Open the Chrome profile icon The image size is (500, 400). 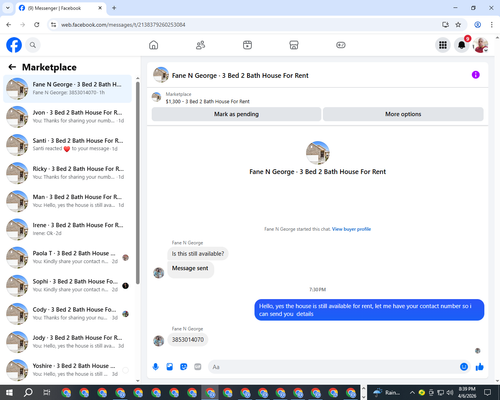[477, 25]
